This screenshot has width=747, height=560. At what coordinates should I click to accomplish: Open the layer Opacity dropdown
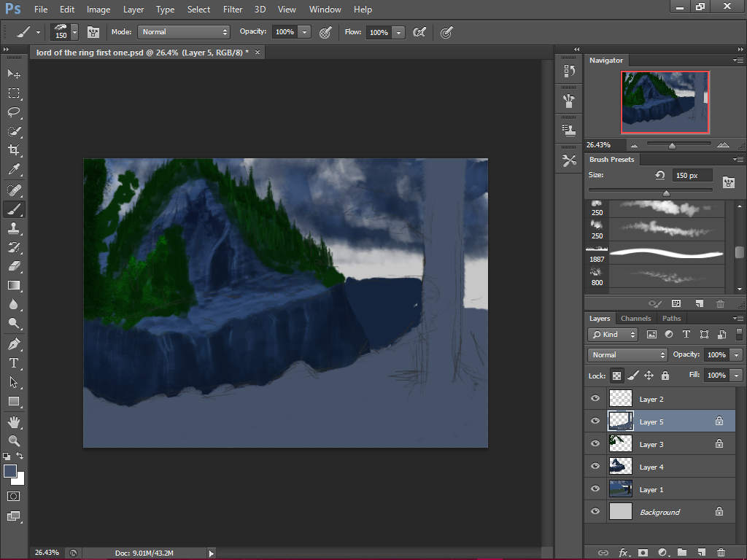(x=737, y=355)
